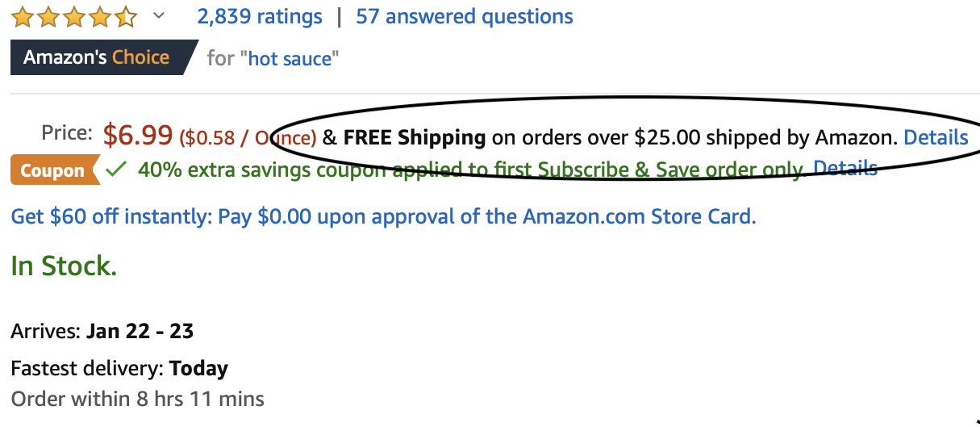Click the first gold rating star
Screen dimensions: 980x427
[23, 16]
